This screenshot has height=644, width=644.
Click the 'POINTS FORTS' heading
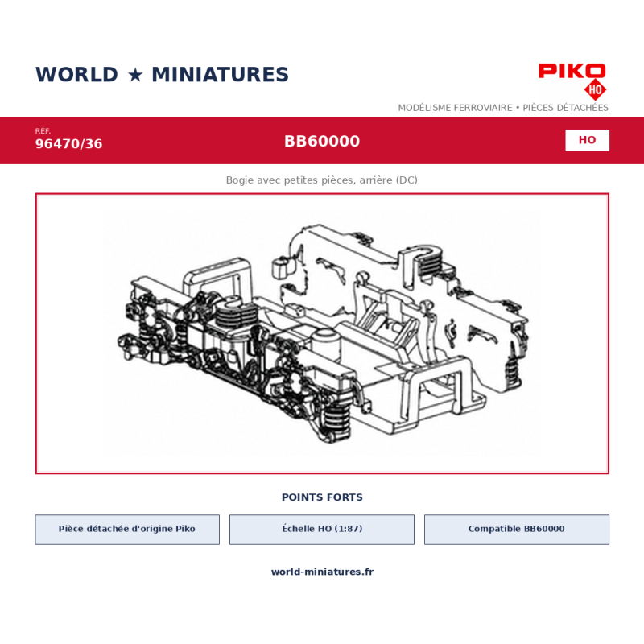click(x=322, y=497)
